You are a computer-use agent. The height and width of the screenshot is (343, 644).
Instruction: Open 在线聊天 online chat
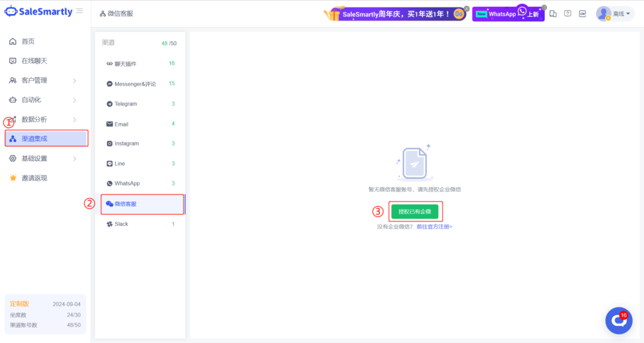[x=34, y=61]
